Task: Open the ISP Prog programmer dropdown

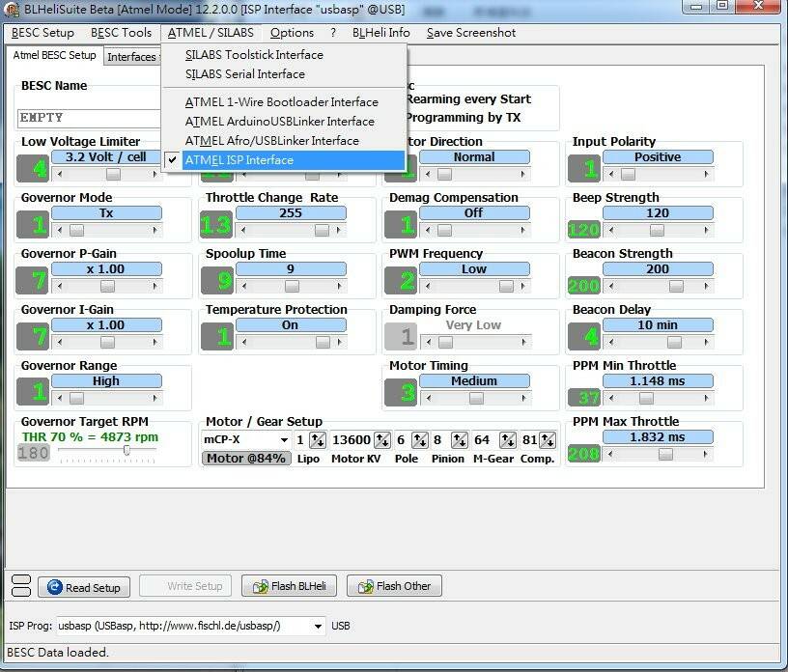Action: (x=318, y=627)
